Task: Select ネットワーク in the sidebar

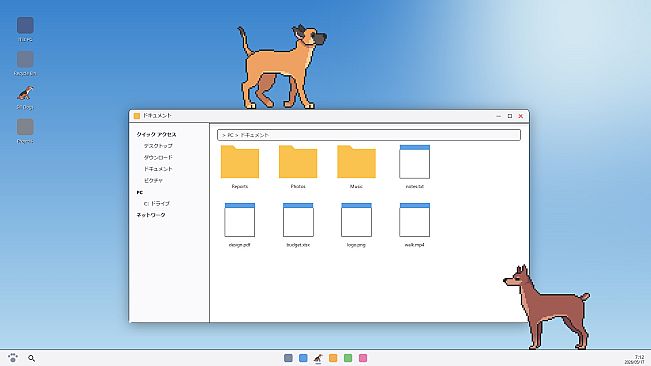Action: point(151,215)
